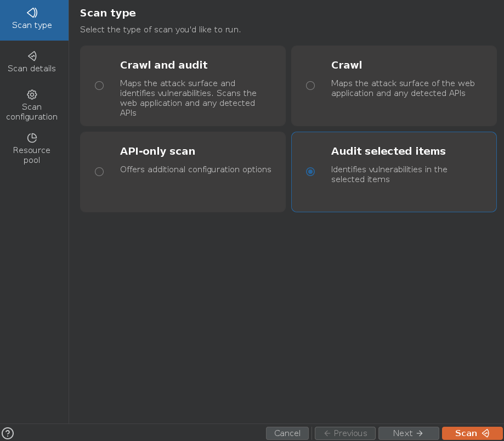Click the Audit selected items radio button
The image size is (504, 441).
[x=310, y=172]
